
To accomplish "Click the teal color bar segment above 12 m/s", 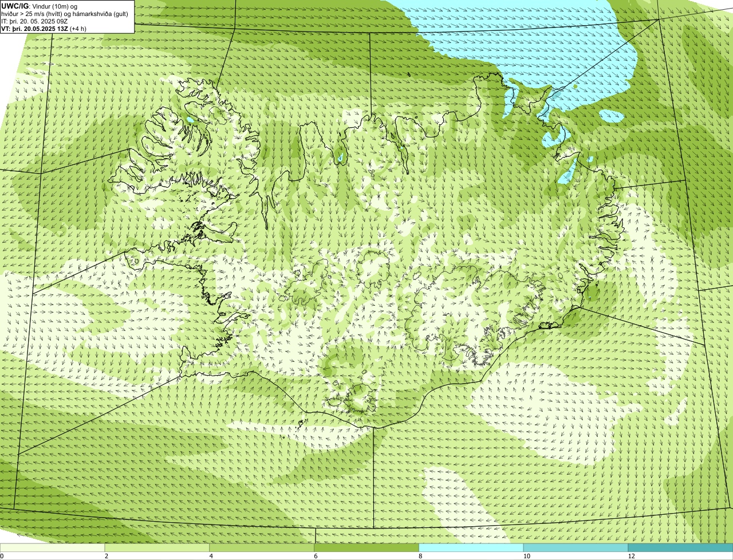I will point(680,547).
